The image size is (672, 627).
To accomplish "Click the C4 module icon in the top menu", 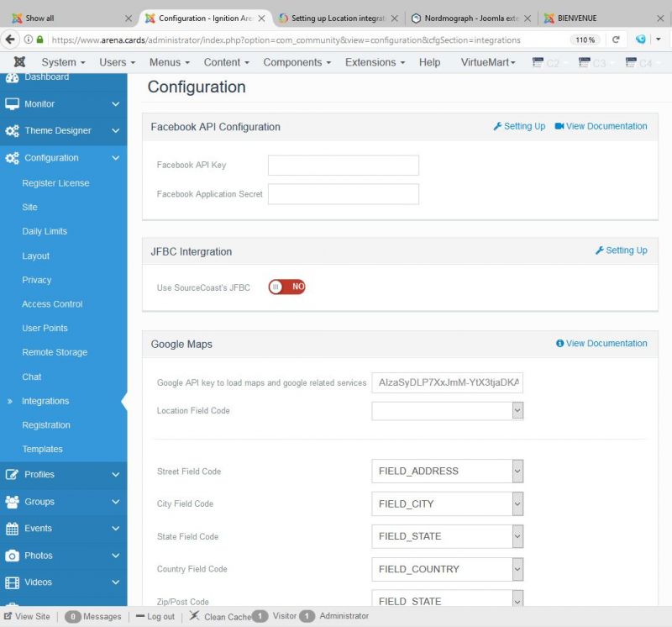I will (x=631, y=62).
